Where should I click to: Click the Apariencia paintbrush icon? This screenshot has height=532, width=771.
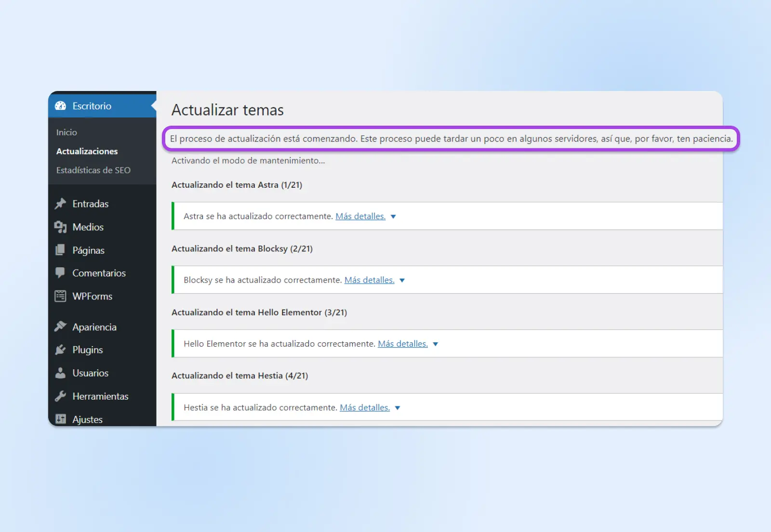[60, 326]
